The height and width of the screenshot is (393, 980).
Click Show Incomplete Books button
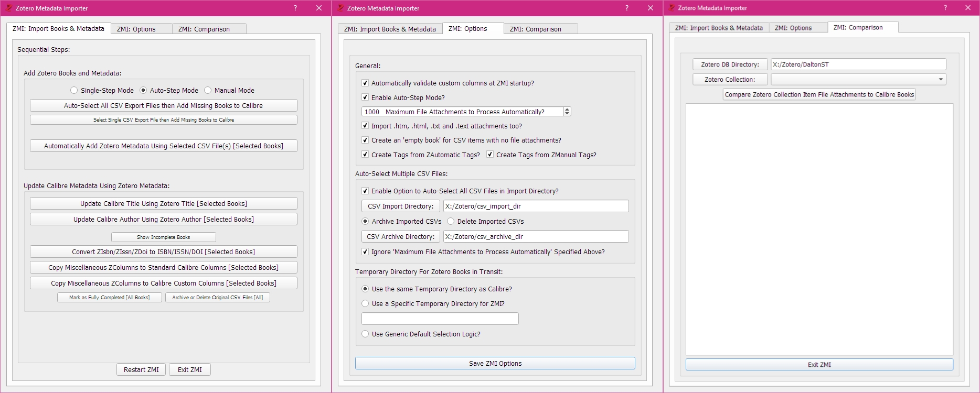(x=164, y=237)
